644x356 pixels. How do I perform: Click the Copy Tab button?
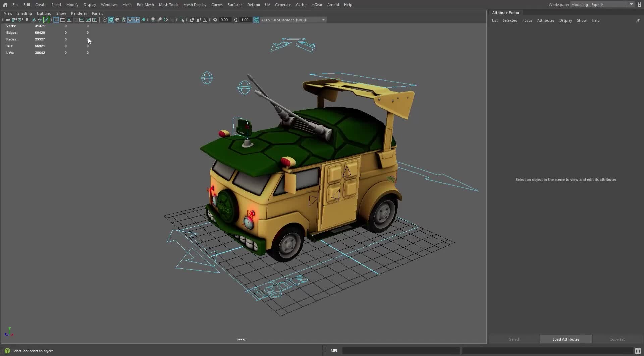[618, 339]
